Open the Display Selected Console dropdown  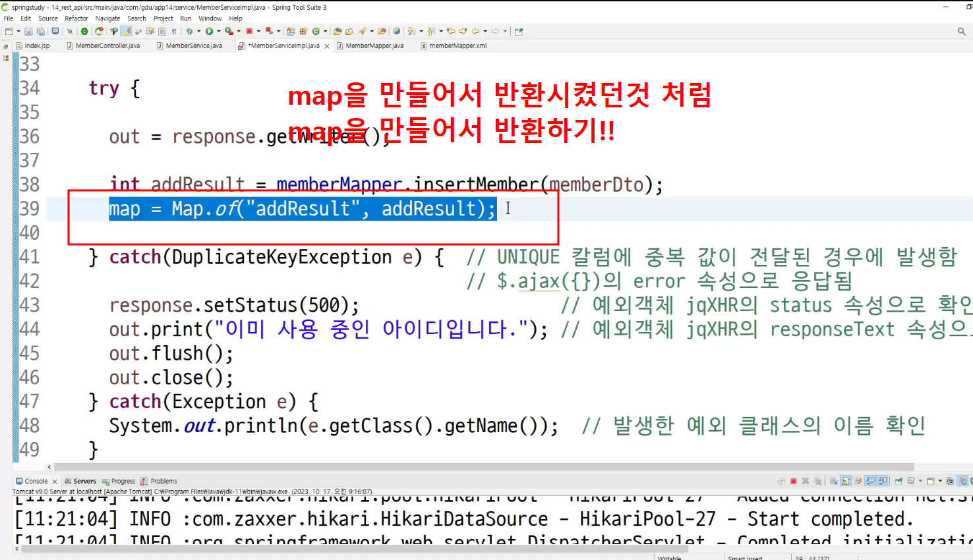tap(920, 481)
